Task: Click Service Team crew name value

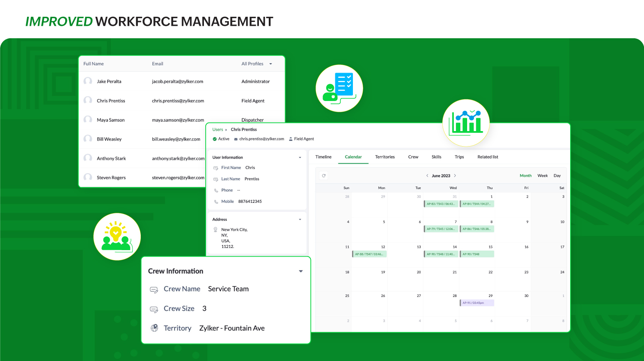Action: point(228,289)
